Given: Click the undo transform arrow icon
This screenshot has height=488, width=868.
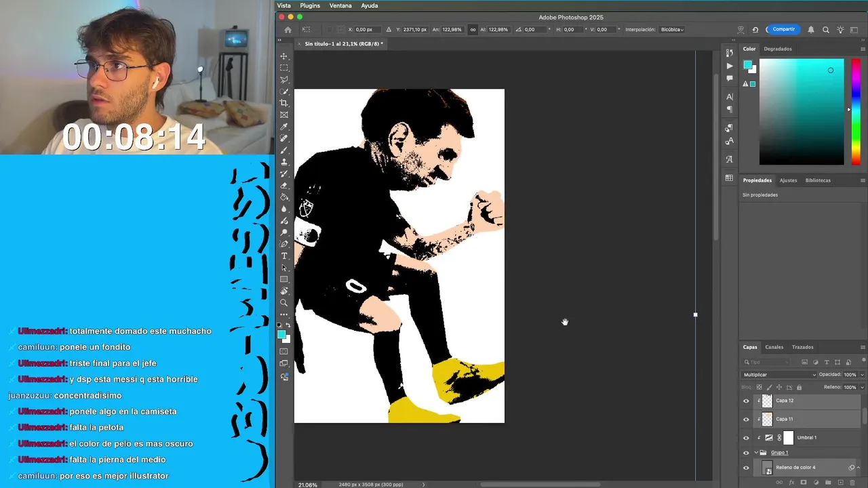Looking at the screenshot, I should pos(755,30).
